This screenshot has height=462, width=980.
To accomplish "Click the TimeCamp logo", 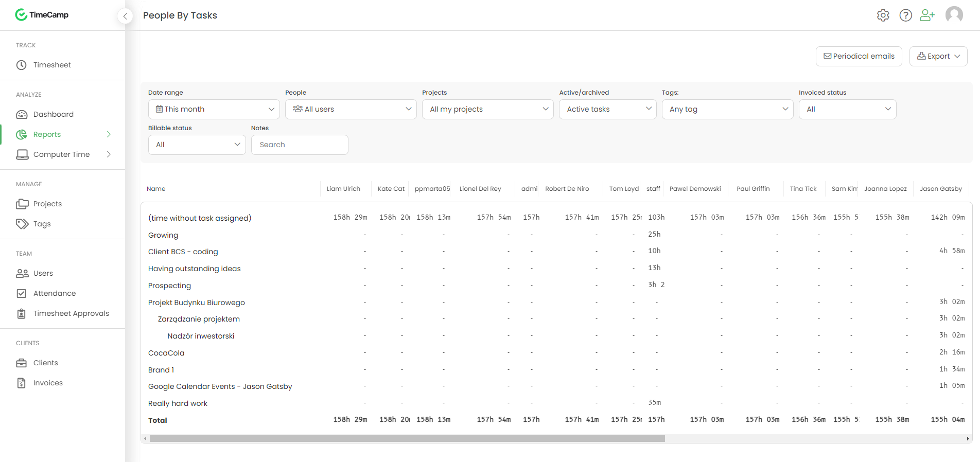I will pos(42,15).
